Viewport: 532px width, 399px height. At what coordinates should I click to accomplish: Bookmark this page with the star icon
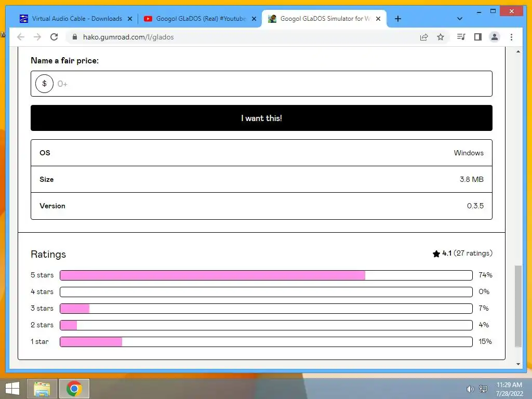(441, 37)
